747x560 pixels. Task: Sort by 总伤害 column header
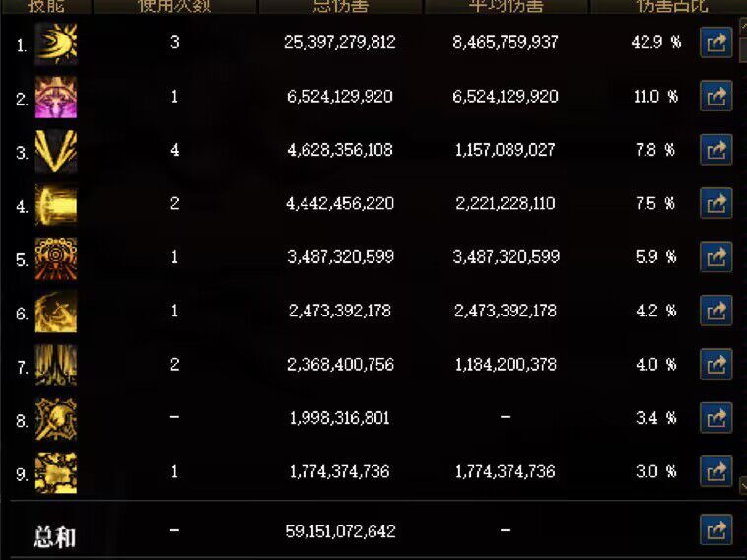pyautogui.click(x=340, y=6)
